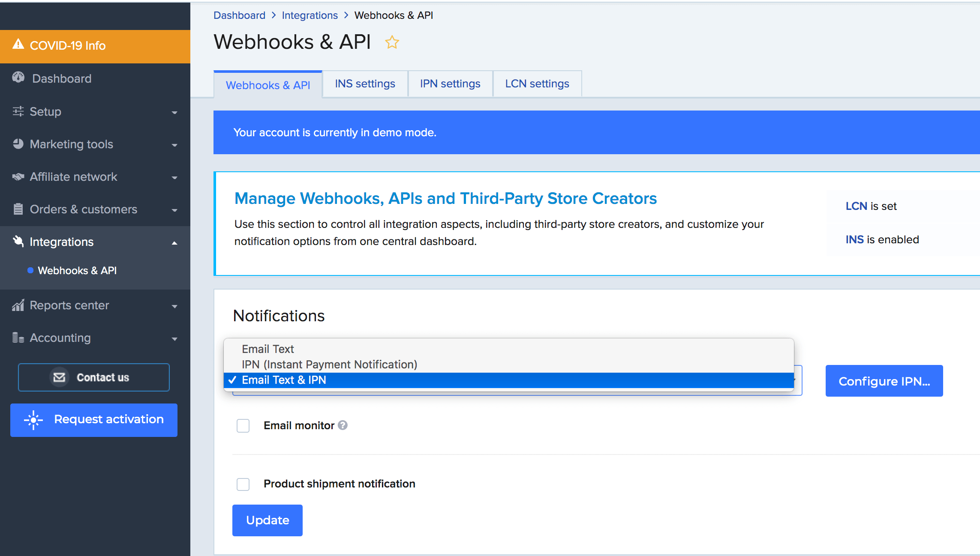Screen dimensions: 980x556
Task: Choose IPN (Instant Payment Notification) option
Action: pos(329,365)
